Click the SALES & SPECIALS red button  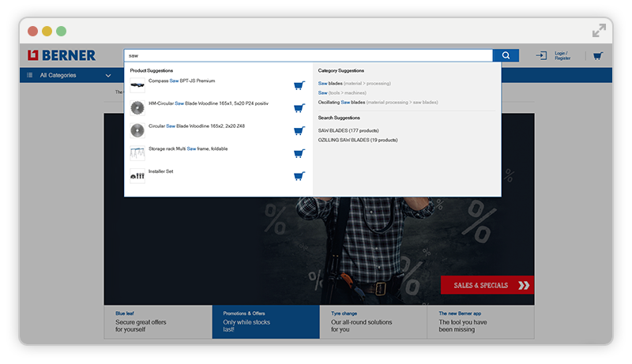[487, 285]
